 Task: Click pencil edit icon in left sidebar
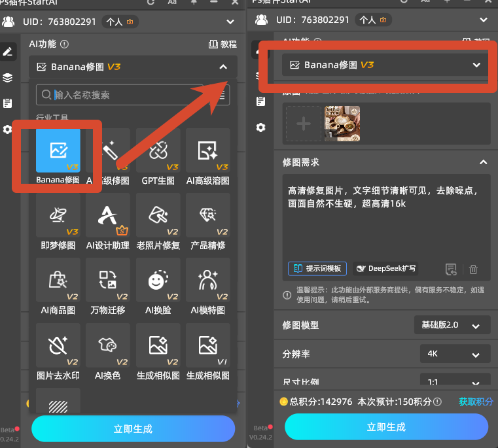8,52
